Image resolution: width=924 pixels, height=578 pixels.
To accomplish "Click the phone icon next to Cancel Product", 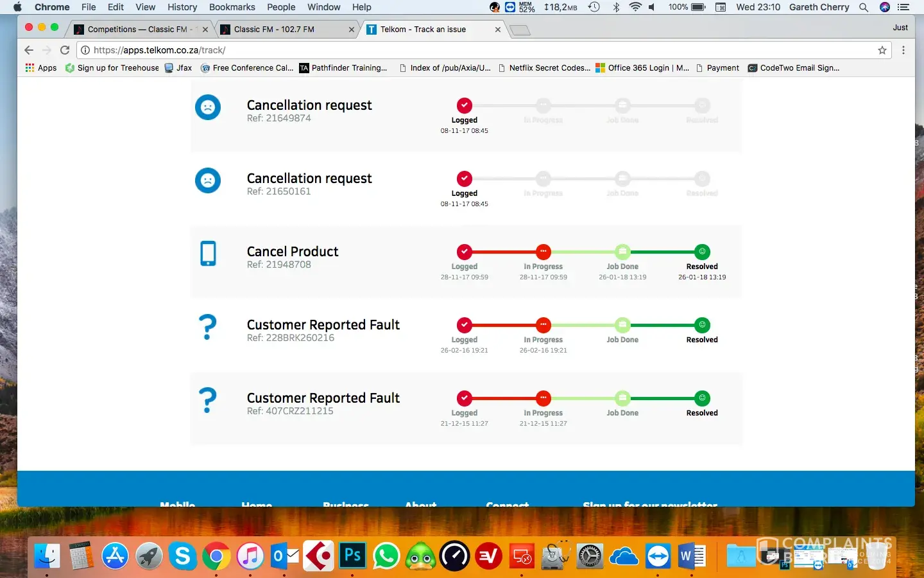I will (x=208, y=254).
